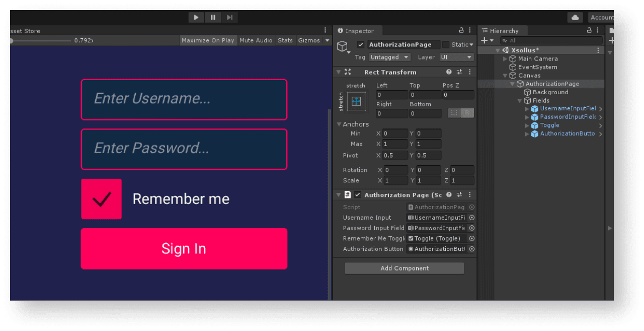
Task: Click the Game view scale slider
Action: 40,40
